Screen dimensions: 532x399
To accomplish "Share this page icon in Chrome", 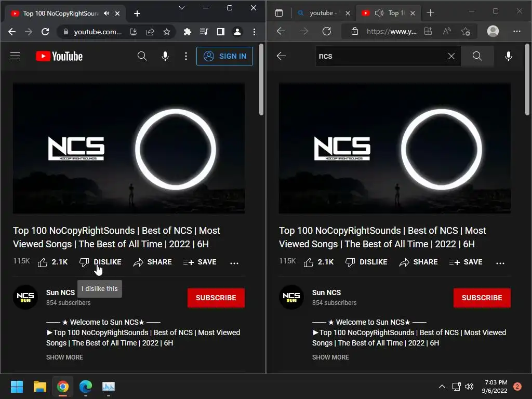I will pos(150,32).
